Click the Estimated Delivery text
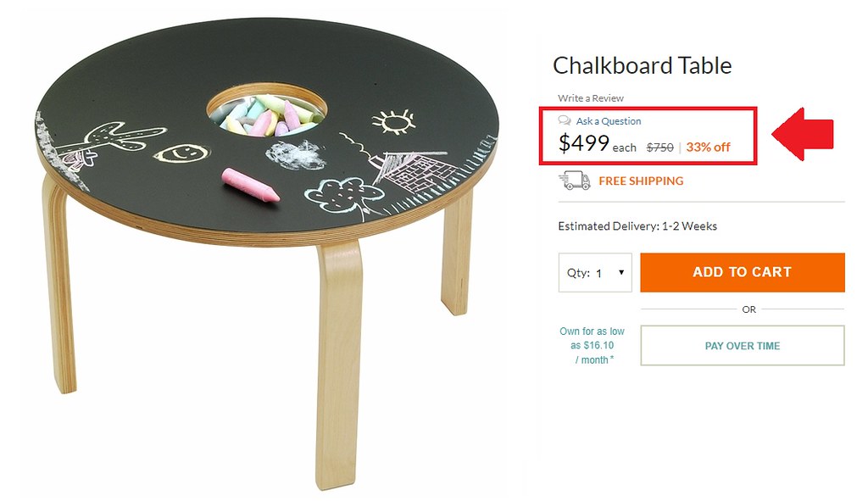 636,226
